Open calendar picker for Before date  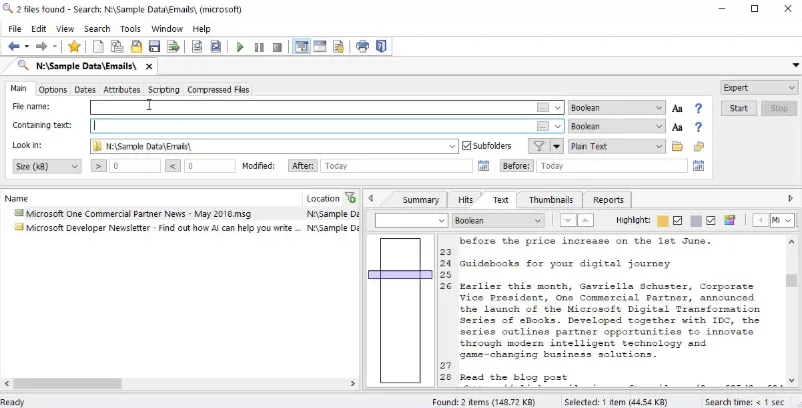(x=699, y=166)
